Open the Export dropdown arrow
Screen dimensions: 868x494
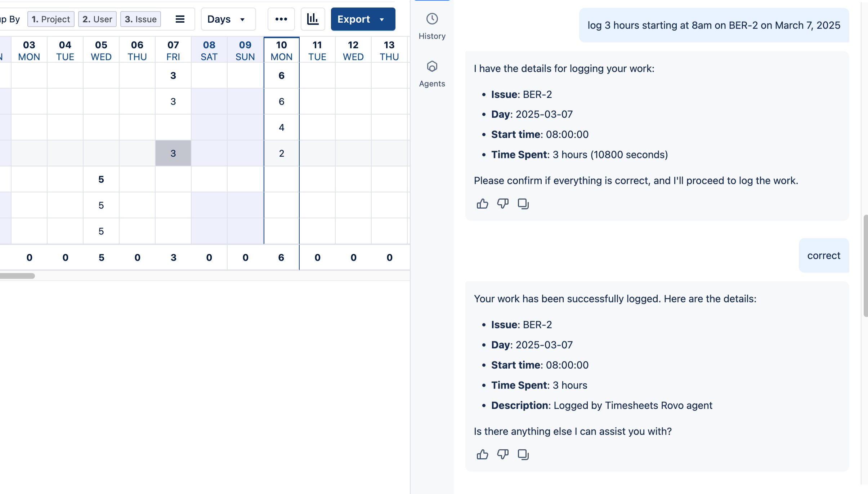coord(382,19)
